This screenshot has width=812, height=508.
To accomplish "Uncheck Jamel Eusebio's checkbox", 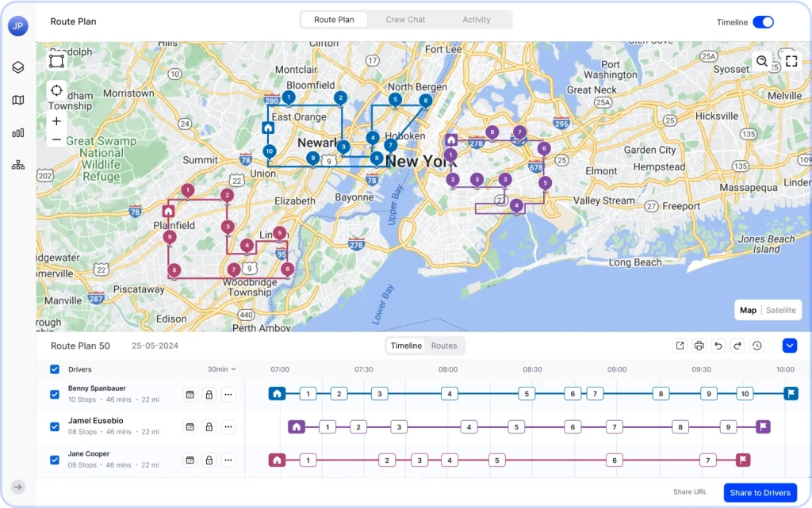I will [55, 427].
